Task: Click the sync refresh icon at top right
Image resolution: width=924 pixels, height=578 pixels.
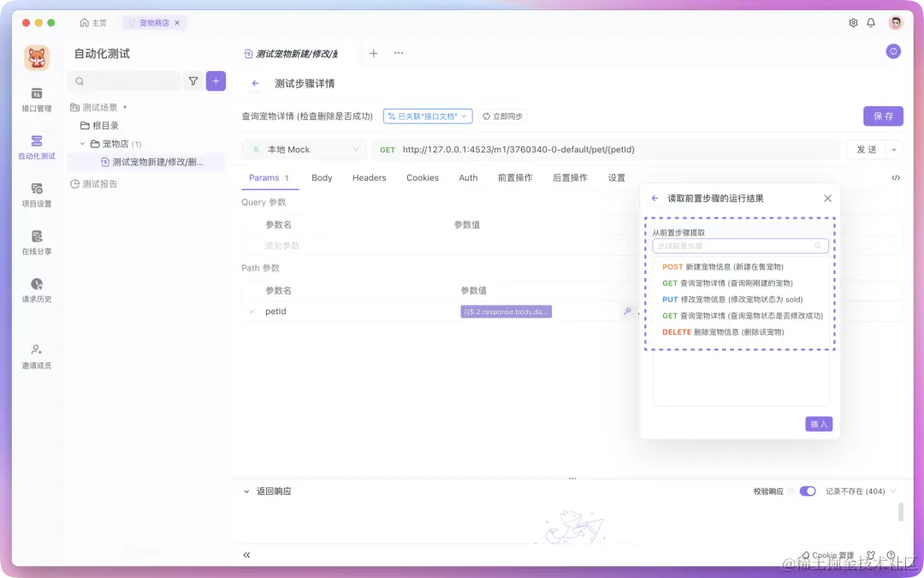Action: [x=893, y=51]
